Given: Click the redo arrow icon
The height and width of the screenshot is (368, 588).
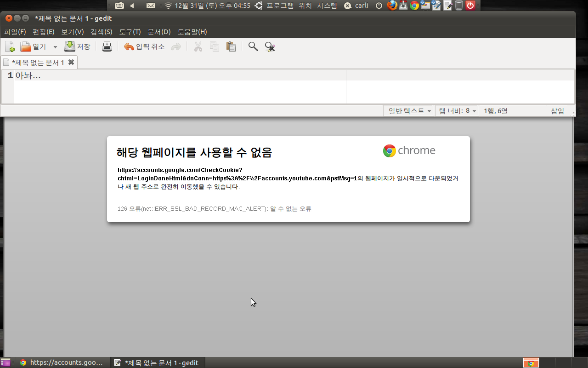Looking at the screenshot, I should coord(175,46).
